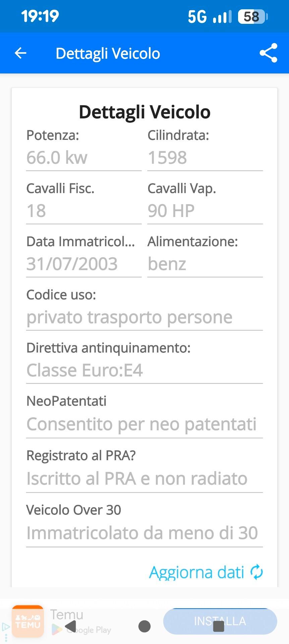
Task: Select the Classe Euro:E4 field
Action: coord(144,370)
